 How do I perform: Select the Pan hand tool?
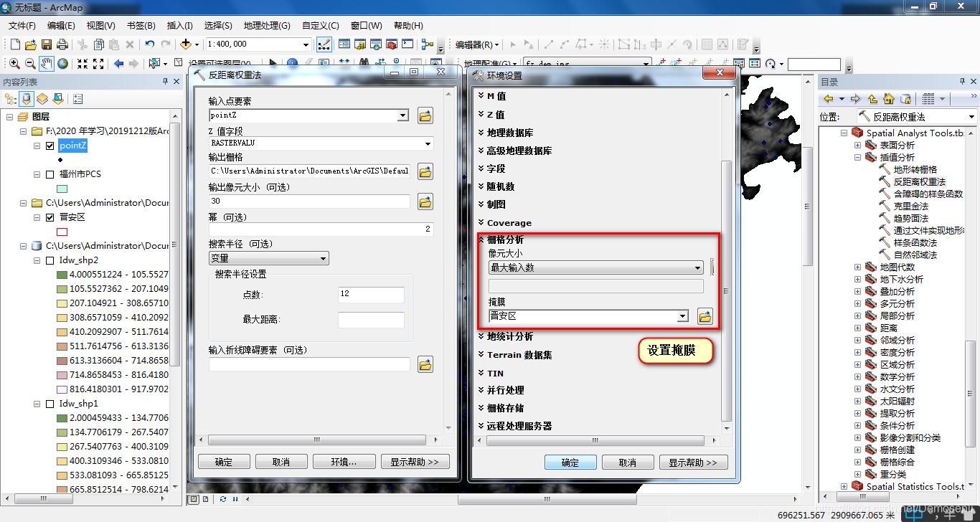click(47, 64)
